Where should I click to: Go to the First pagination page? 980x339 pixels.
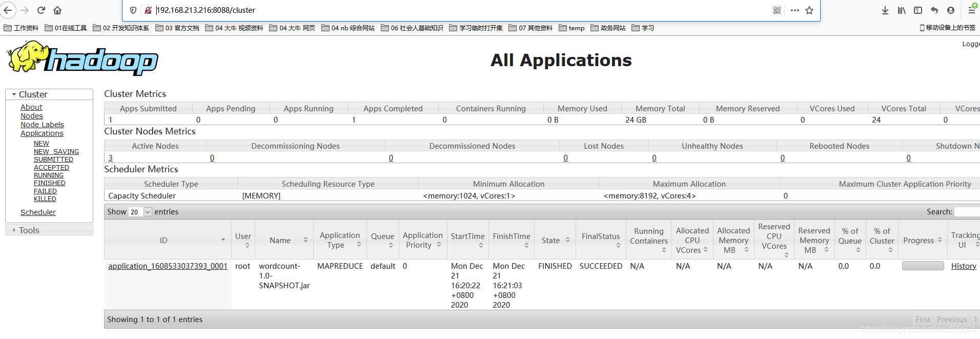(x=923, y=320)
